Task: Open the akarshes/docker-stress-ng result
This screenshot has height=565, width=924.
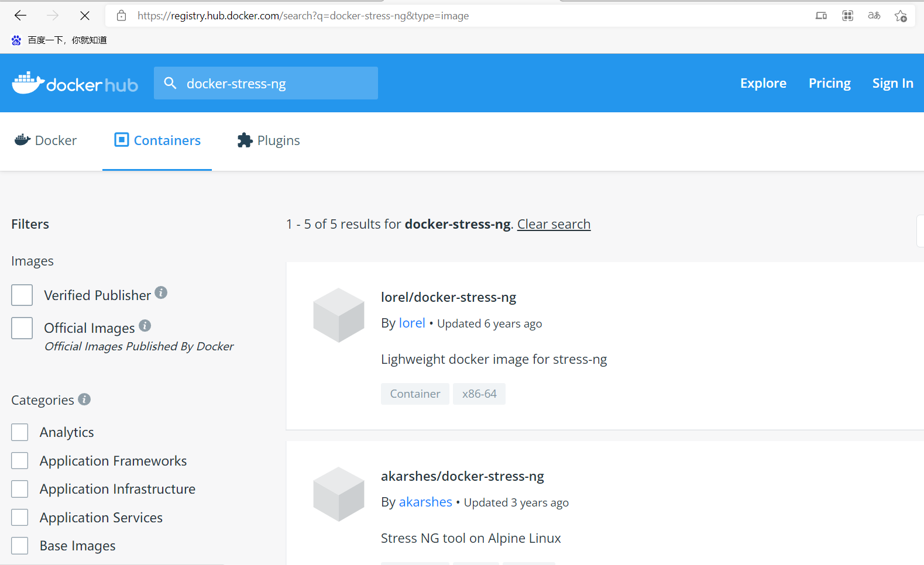Action: point(462,476)
